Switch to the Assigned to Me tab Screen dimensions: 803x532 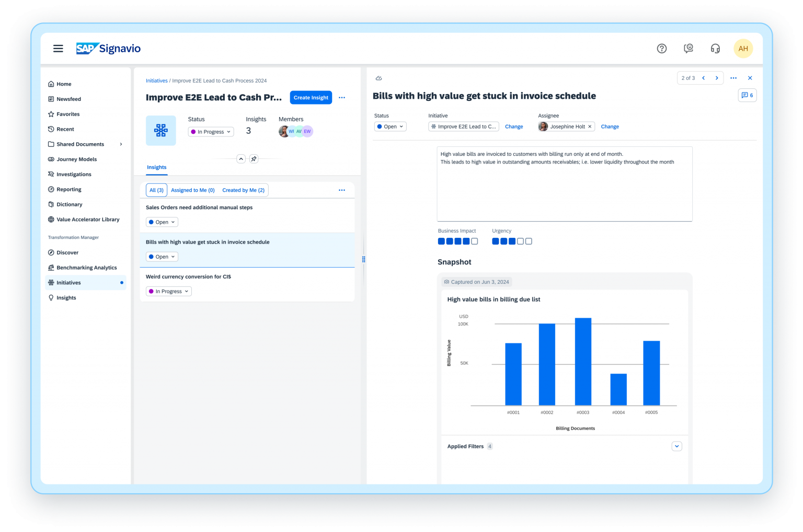pyautogui.click(x=192, y=190)
